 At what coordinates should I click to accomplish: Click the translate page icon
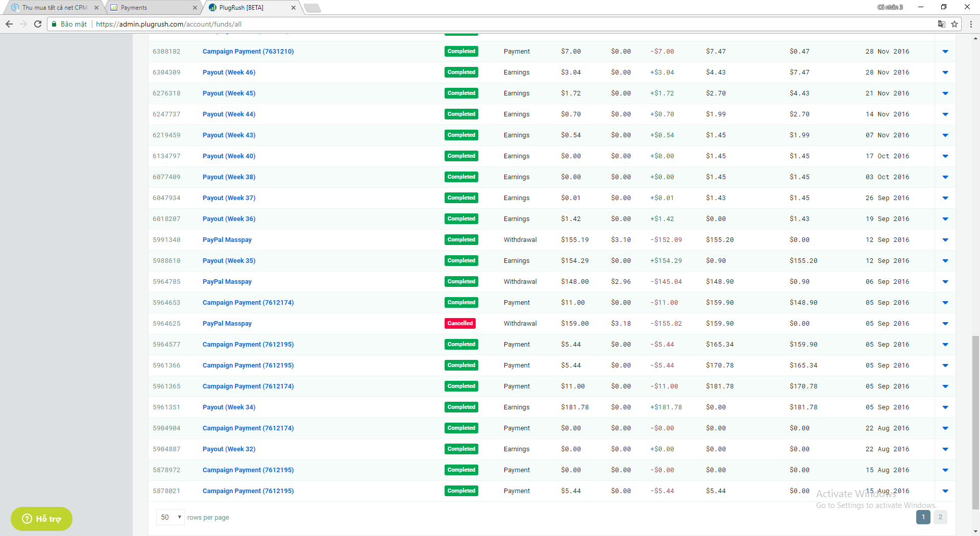pyautogui.click(x=942, y=24)
